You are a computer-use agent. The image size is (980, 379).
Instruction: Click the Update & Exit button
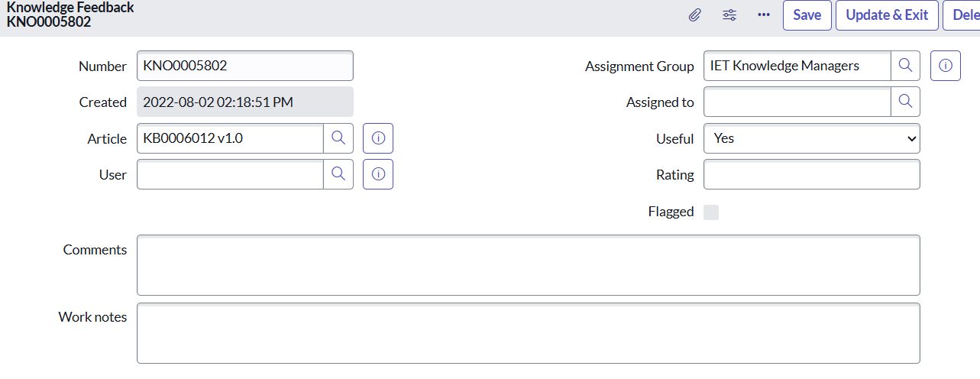[887, 15]
